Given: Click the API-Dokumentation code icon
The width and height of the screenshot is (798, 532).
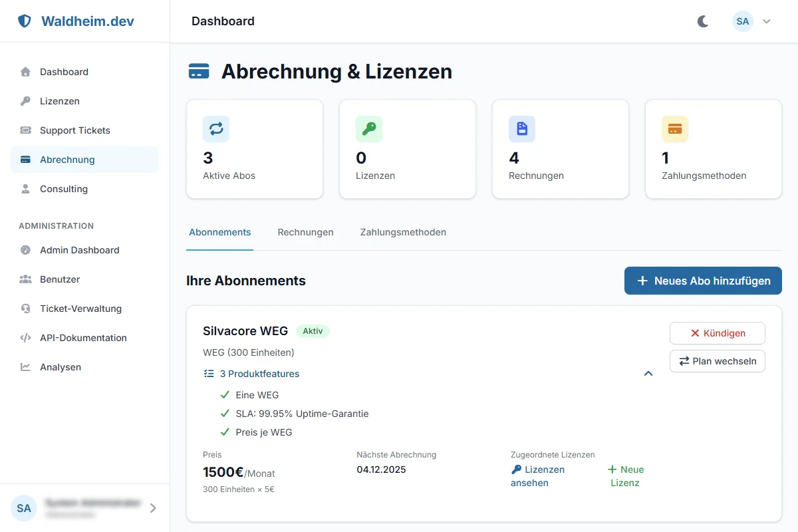Looking at the screenshot, I should pyautogui.click(x=25, y=338).
